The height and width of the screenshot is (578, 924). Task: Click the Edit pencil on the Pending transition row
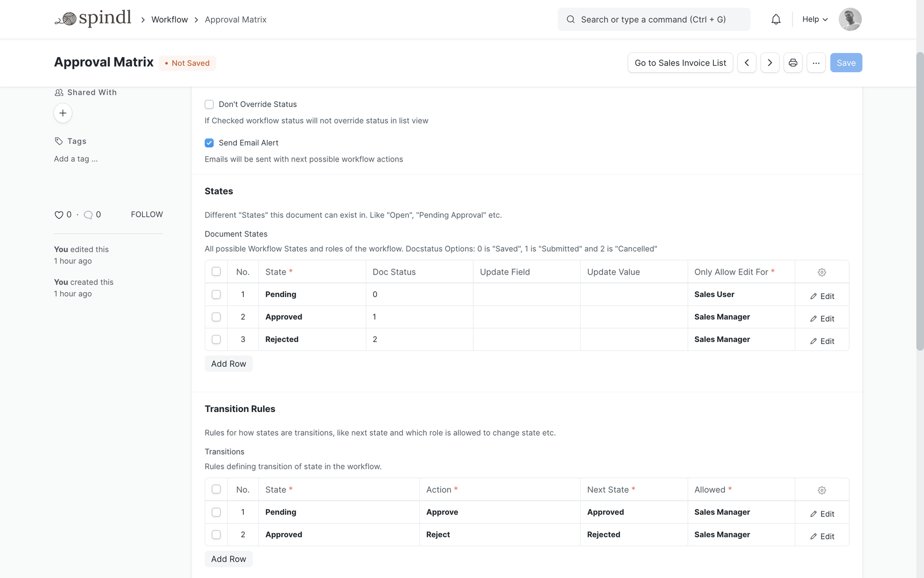[822, 513]
